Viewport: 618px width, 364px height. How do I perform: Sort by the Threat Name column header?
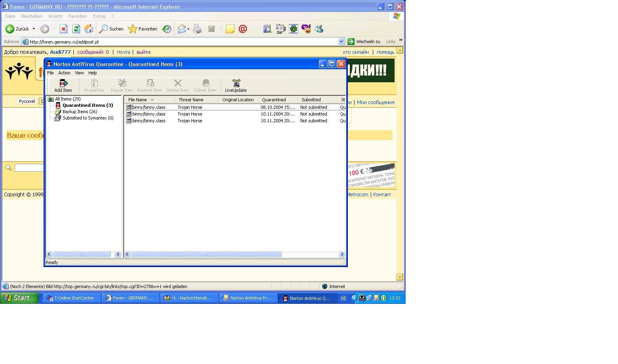pyautogui.click(x=196, y=100)
